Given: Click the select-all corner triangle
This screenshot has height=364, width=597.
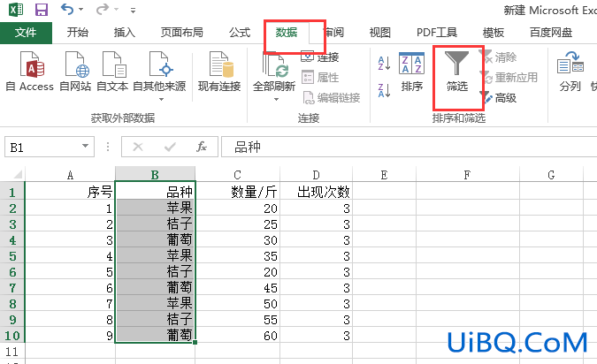Looking at the screenshot, I should click(18, 175).
